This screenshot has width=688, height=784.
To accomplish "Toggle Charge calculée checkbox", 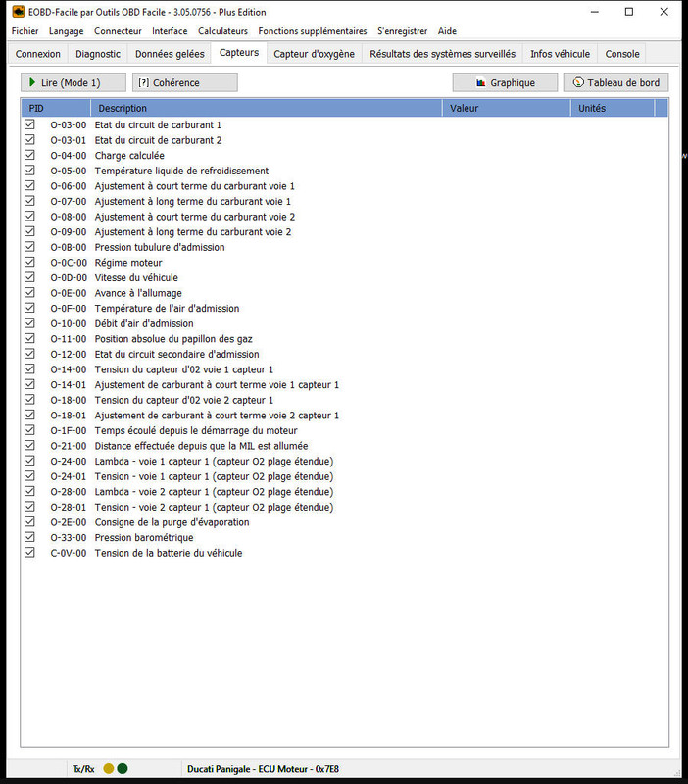I will pyautogui.click(x=29, y=155).
